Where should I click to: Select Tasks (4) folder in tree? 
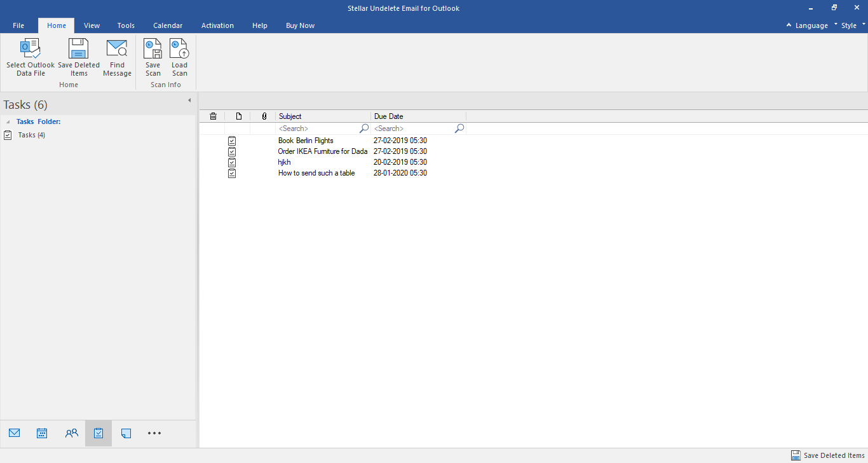point(31,135)
